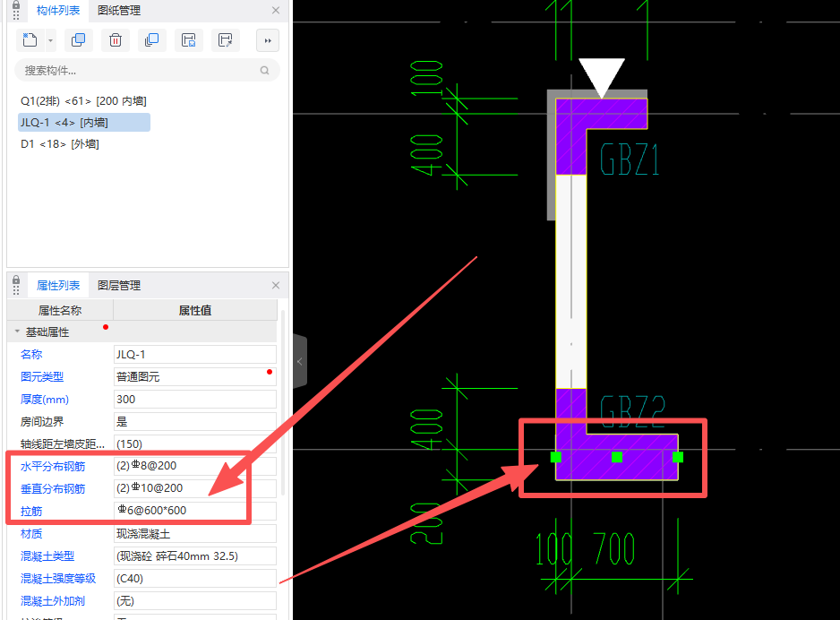The height and width of the screenshot is (620, 840).
Task: Click the copy component icon
Action: tap(78, 40)
